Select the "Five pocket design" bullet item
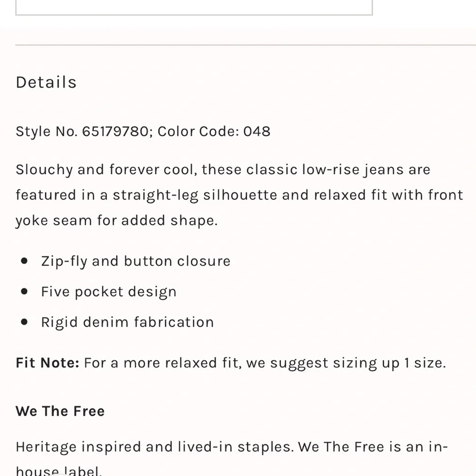The width and height of the screenshot is (476, 476). point(109,292)
